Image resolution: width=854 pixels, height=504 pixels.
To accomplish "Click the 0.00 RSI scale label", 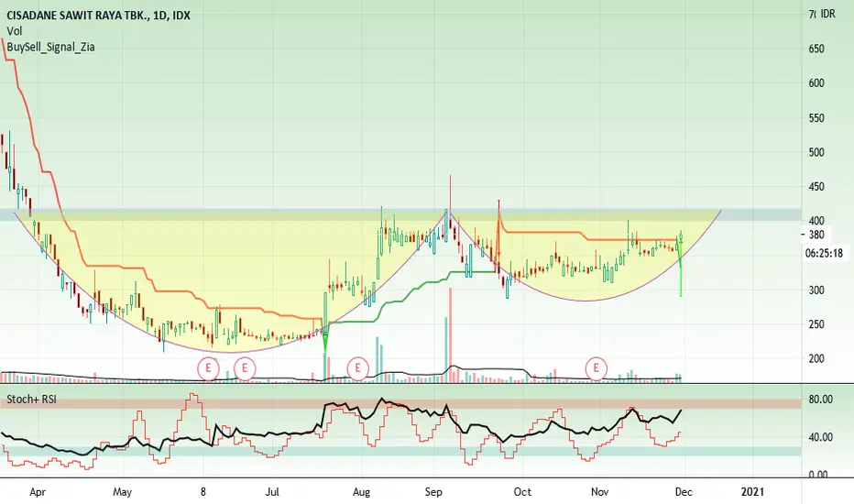I will click(x=818, y=474).
